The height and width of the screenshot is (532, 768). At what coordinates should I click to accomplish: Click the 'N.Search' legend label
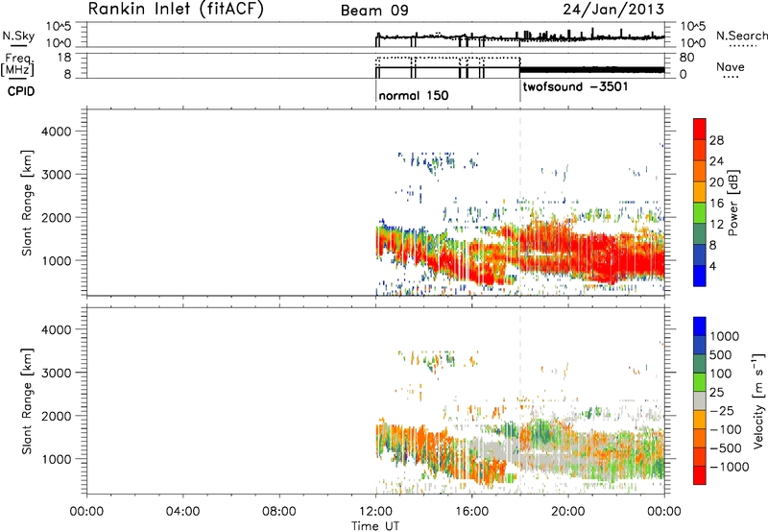click(741, 36)
